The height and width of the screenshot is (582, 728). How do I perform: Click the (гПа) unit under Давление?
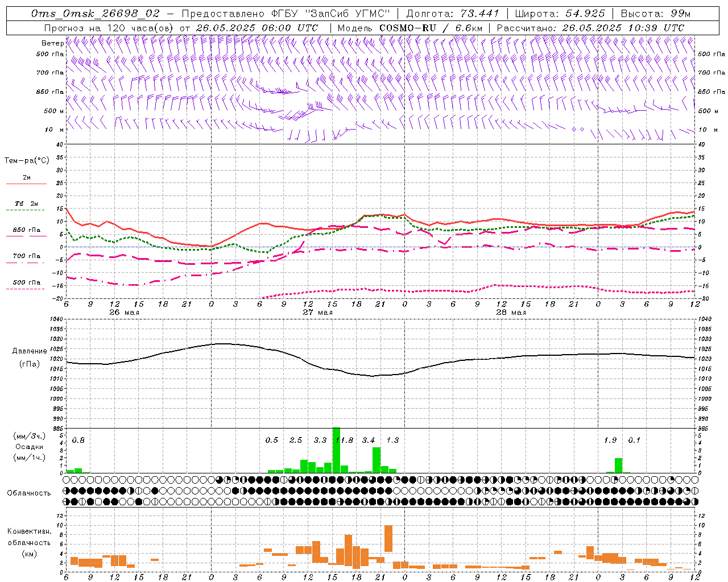[29, 364]
